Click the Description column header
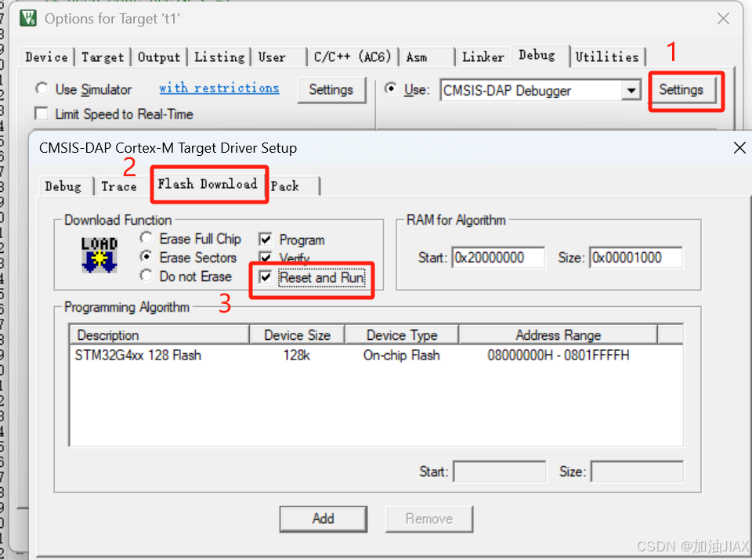Screen dimensions: 752x560 [x=159, y=334]
